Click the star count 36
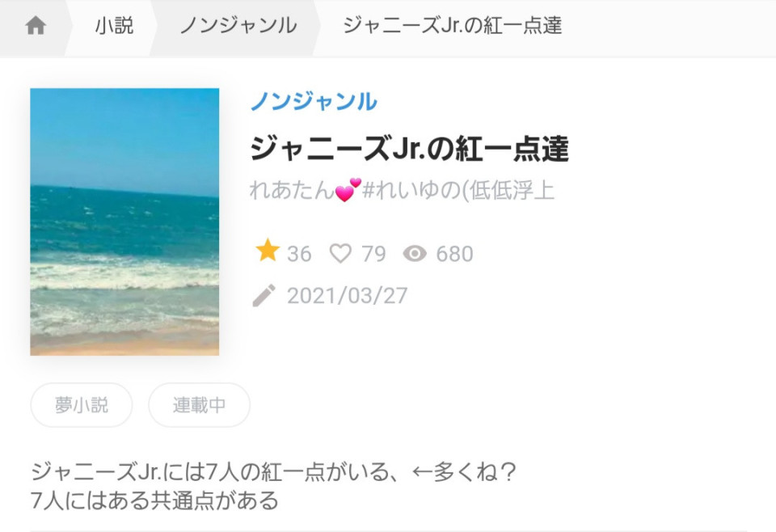The image size is (776, 532). tap(299, 254)
